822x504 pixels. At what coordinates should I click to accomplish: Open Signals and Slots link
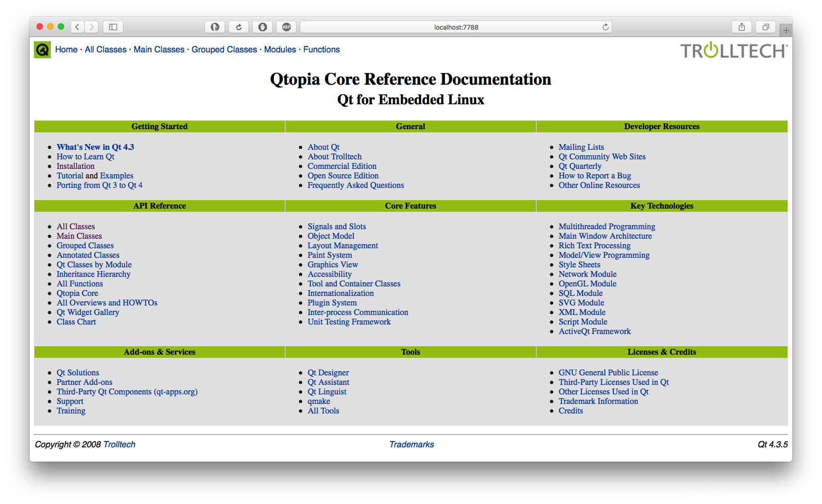[337, 227]
